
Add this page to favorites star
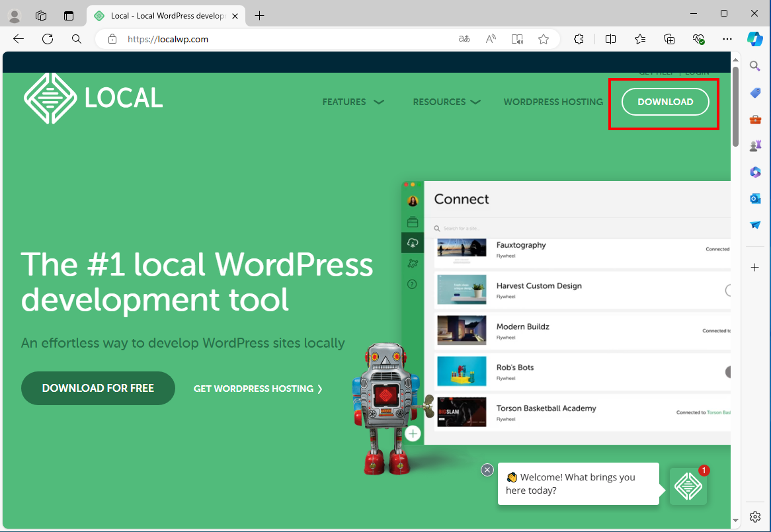[x=544, y=39]
